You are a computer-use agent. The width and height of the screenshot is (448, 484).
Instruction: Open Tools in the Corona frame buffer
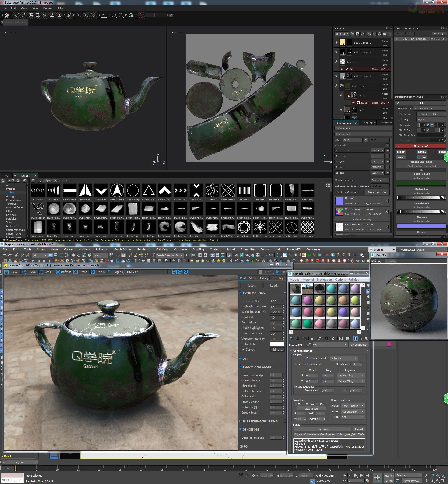98,272
